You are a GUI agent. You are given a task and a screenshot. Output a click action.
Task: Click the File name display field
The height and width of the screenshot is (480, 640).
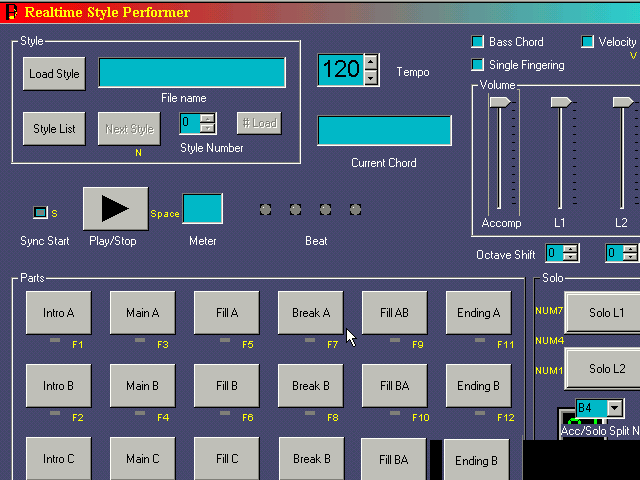(191, 73)
